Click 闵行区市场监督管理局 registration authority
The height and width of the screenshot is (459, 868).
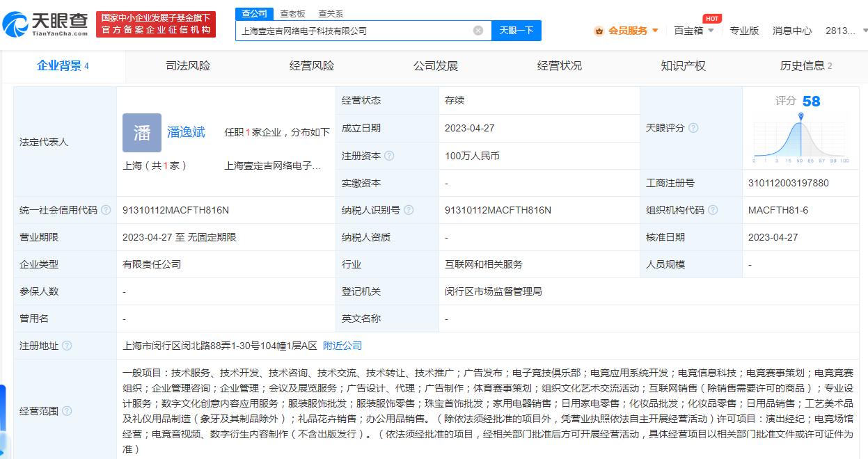coord(494,291)
